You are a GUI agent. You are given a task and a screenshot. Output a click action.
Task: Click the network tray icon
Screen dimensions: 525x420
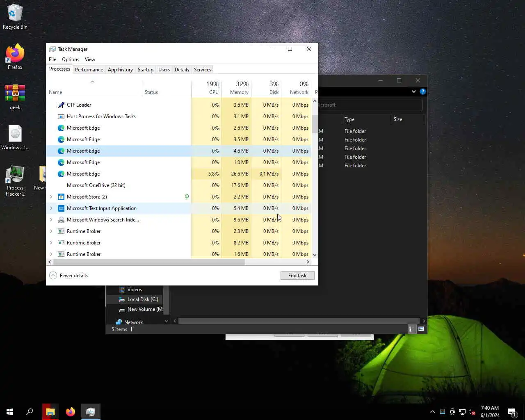462,412
